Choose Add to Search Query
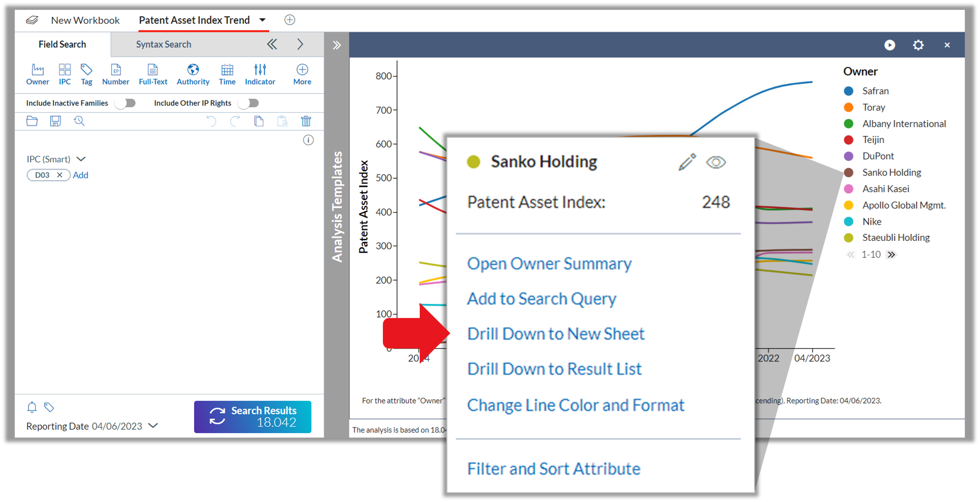 click(x=542, y=298)
